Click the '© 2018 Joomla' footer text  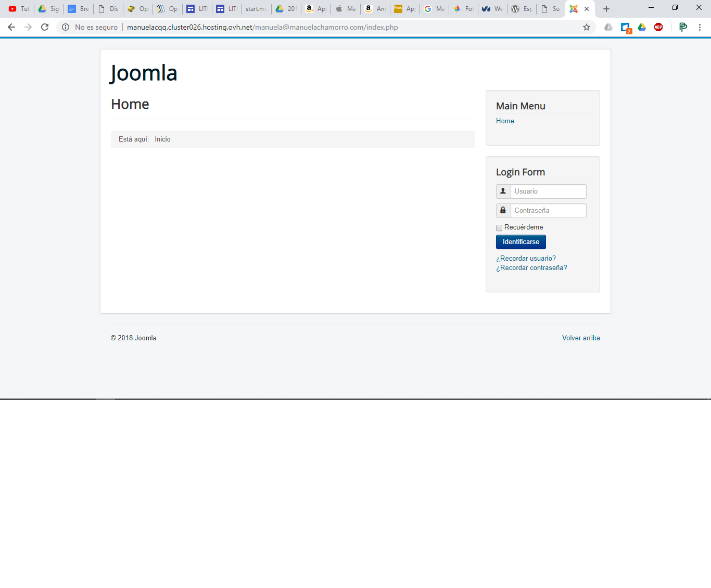[x=134, y=338]
